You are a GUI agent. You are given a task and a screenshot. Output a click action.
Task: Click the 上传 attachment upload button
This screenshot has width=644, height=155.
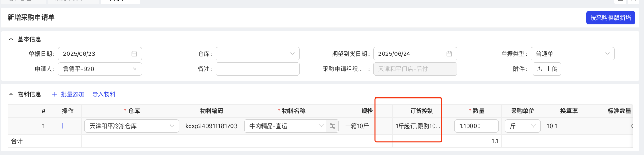pos(547,69)
